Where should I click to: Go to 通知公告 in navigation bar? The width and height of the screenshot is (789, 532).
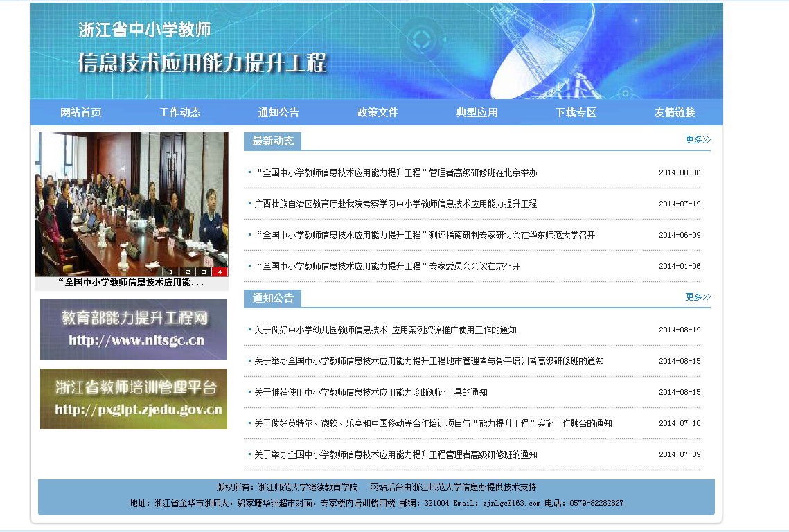[x=278, y=112]
